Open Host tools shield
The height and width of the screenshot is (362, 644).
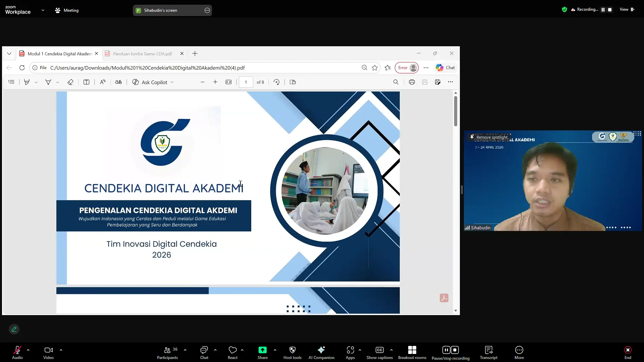pyautogui.click(x=292, y=353)
